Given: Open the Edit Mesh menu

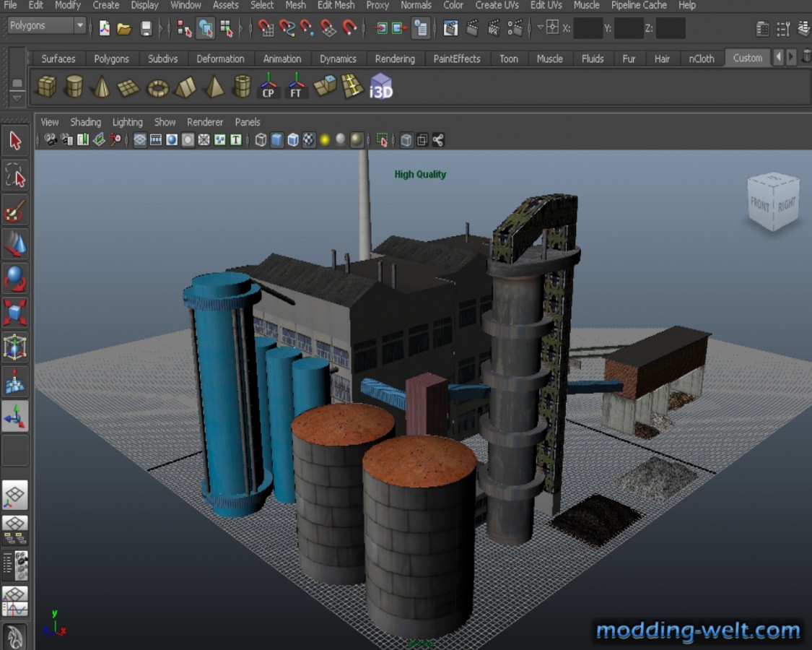Looking at the screenshot, I should [336, 5].
